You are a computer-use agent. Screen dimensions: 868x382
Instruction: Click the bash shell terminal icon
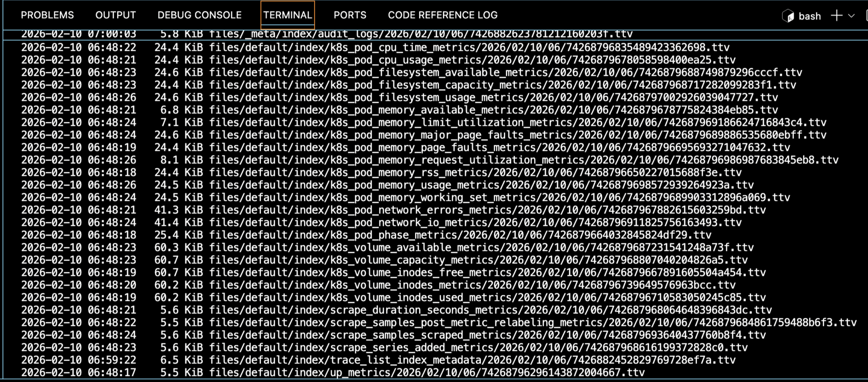tap(788, 16)
